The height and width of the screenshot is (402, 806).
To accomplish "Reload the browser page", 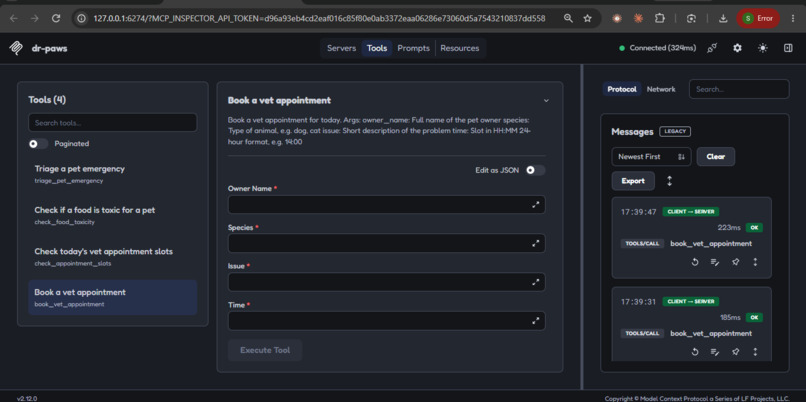I will coord(57,19).
